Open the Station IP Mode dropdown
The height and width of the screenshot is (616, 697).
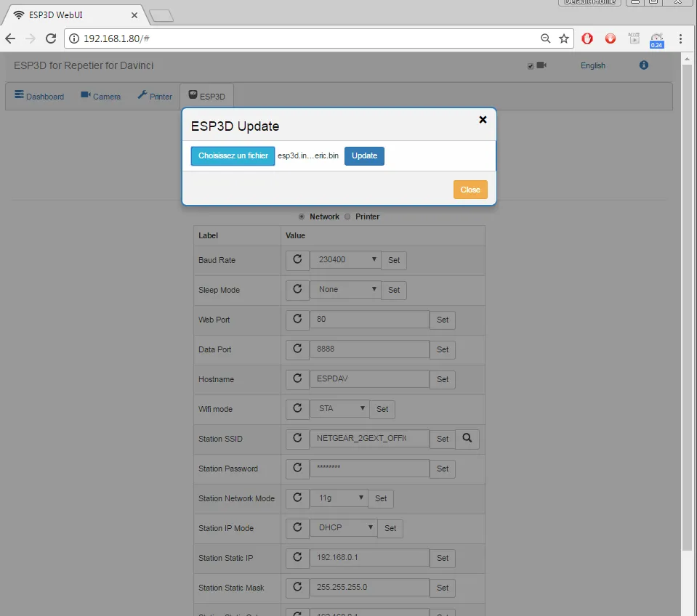343,528
